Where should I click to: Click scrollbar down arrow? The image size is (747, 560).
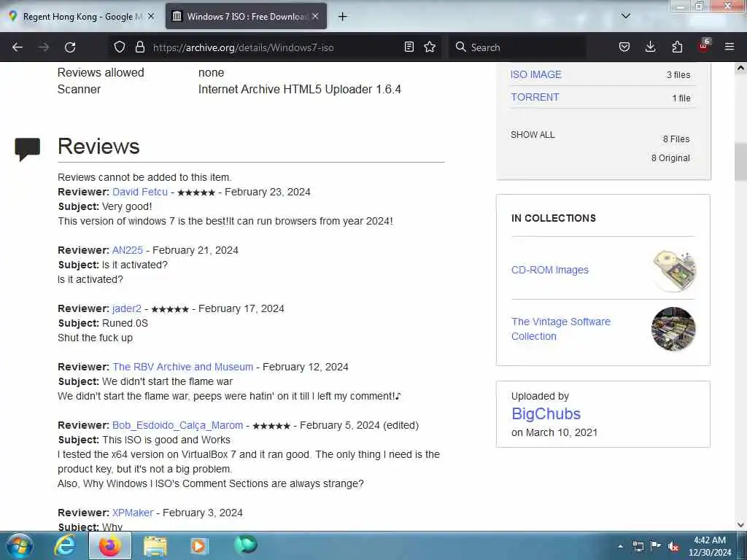(740, 525)
